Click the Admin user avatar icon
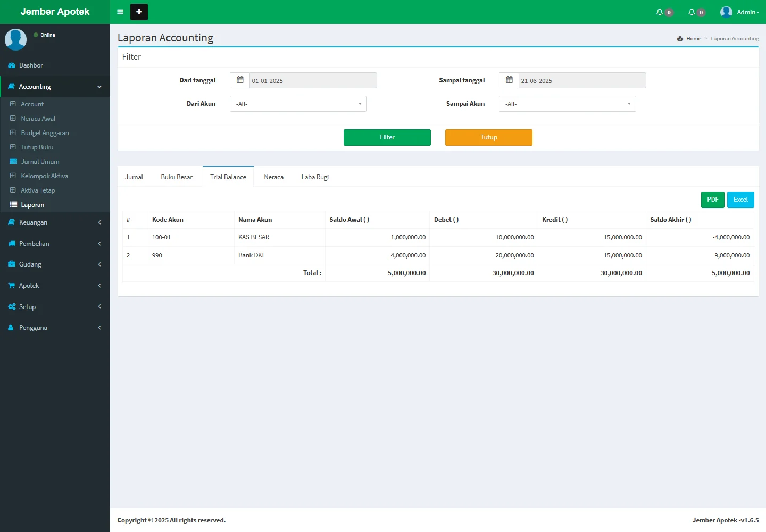Screen dimensions: 766x532 [726, 12]
